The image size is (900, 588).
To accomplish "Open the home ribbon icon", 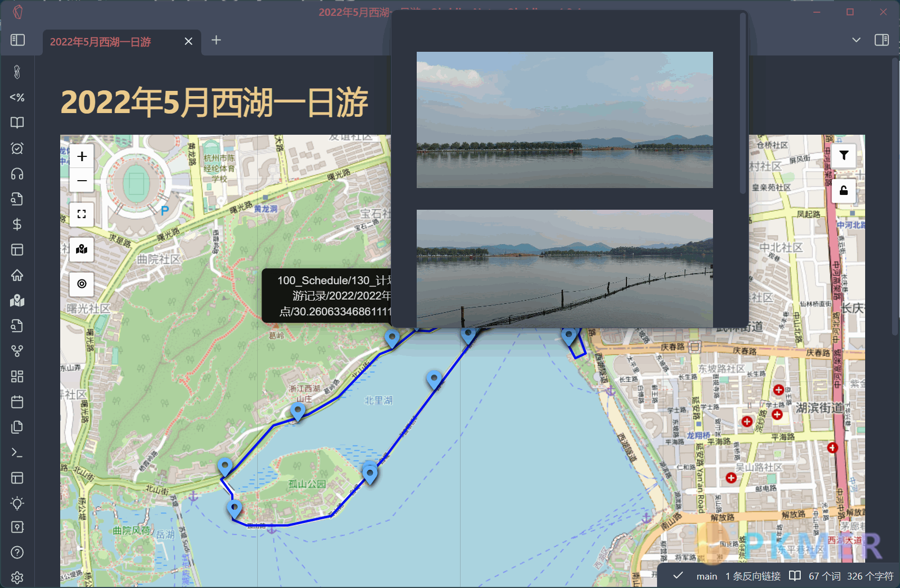I will (17, 275).
